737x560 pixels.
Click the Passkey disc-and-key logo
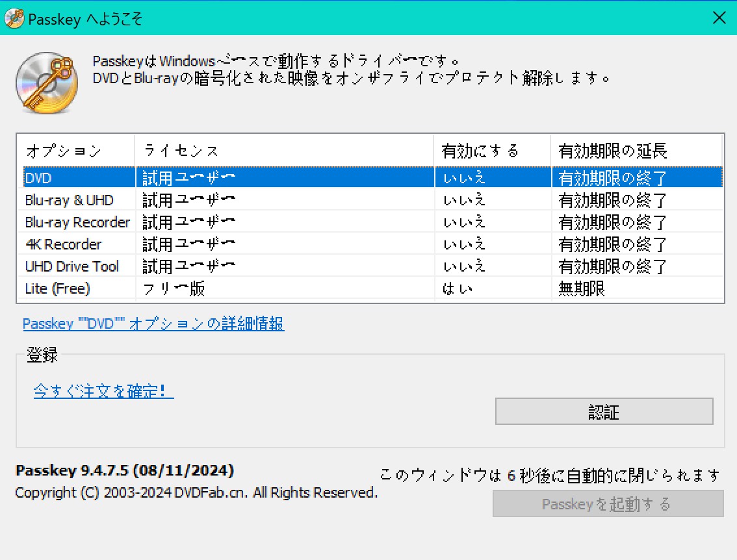coord(47,83)
